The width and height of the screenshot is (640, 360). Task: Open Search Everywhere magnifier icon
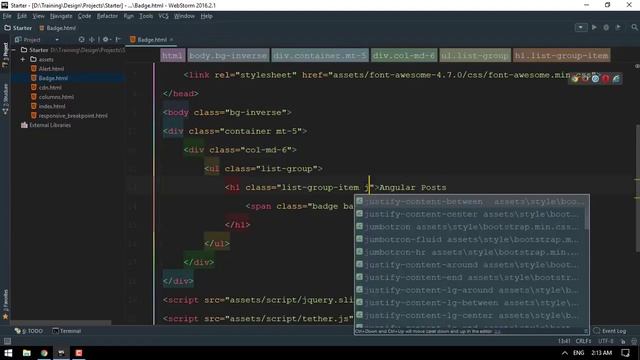point(634,27)
